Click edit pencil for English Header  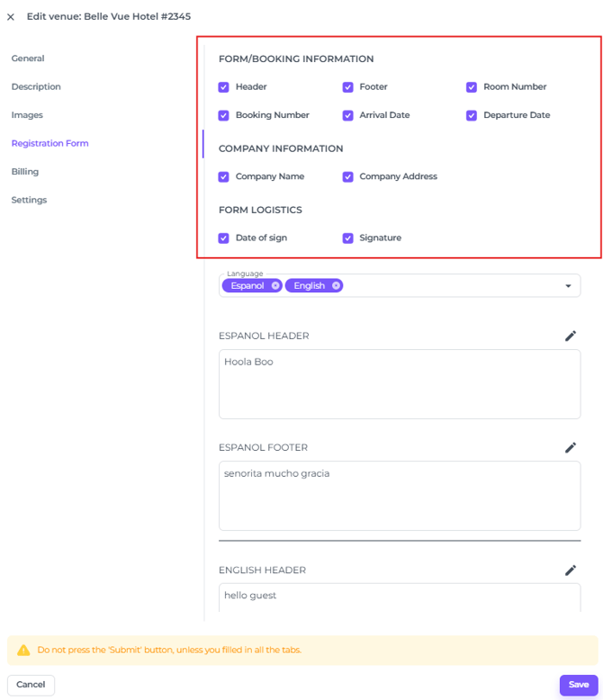(570, 570)
